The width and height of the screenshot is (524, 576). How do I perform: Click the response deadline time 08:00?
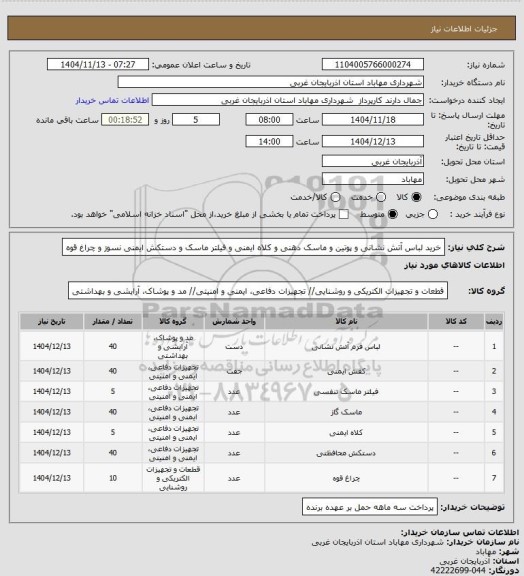point(269,120)
